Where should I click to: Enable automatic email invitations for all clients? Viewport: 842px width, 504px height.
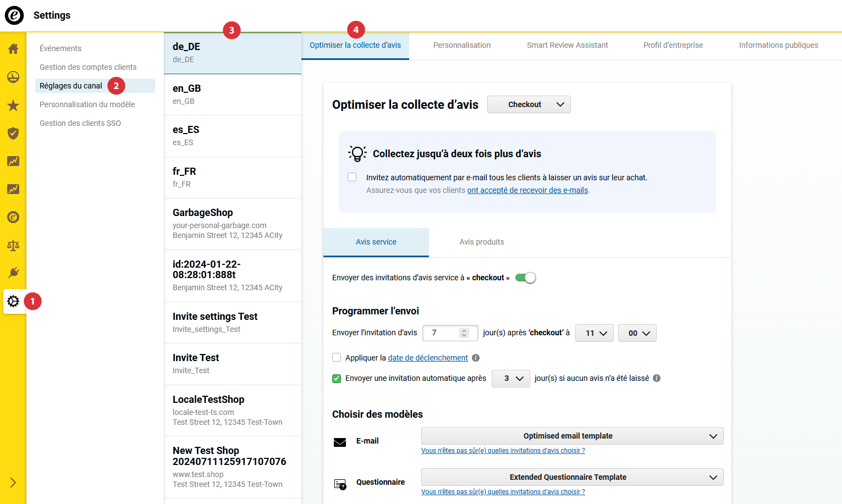point(351,177)
